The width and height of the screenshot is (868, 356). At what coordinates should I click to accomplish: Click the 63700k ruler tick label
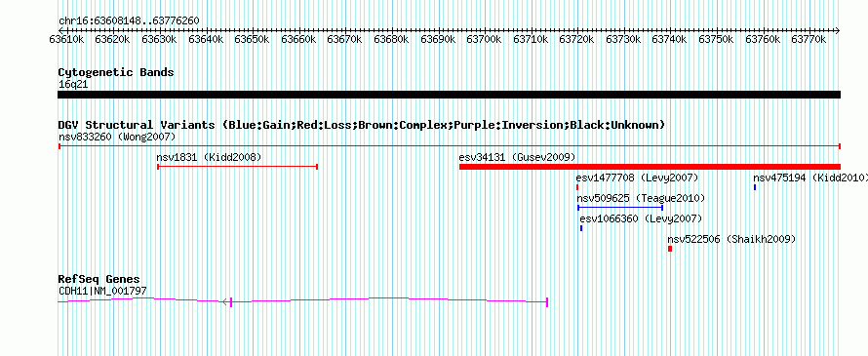pyautogui.click(x=485, y=39)
